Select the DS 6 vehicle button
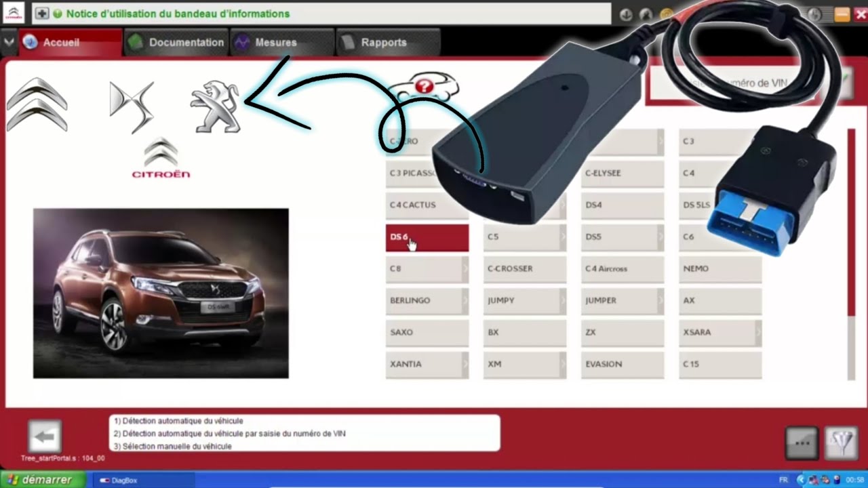868x488 pixels. pyautogui.click(x=427, y=237)
